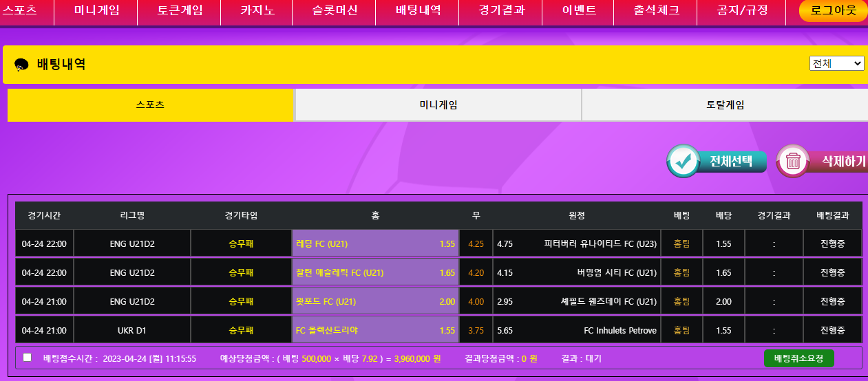Open the 공지/규정 menu item

[x=742, y=11]
